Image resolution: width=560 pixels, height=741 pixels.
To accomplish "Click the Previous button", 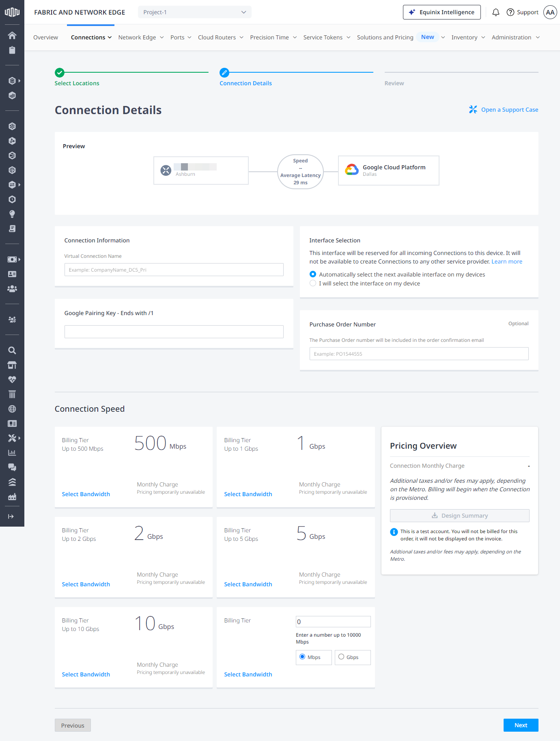I will click(x=73, y=725).
